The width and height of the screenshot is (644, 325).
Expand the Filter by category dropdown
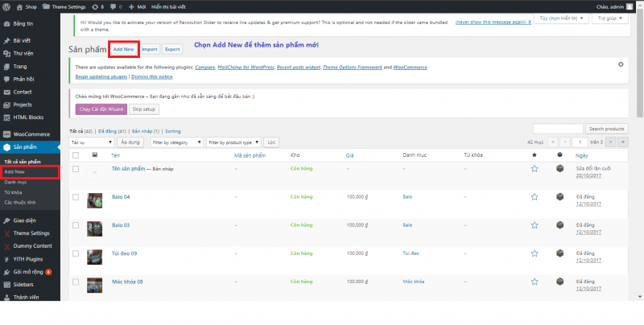coord(176,142)
